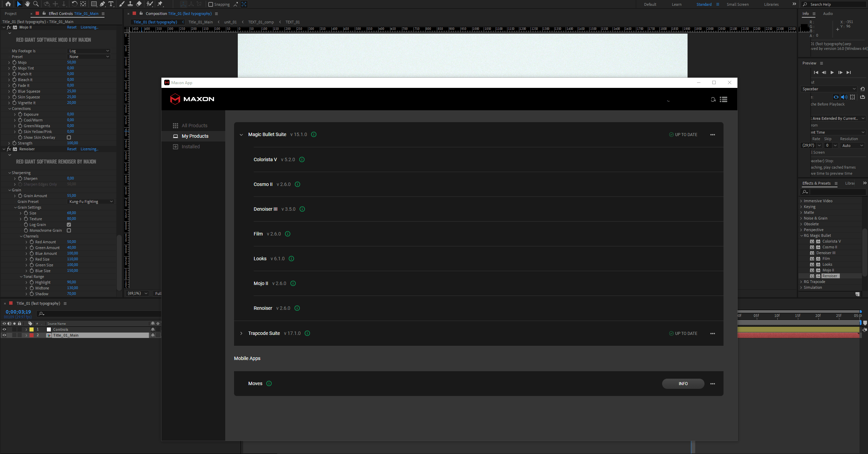Open the Grain Preset Kung-Fu Fighting dropdown
The image size is (868, 454).
tap(91, 202)
